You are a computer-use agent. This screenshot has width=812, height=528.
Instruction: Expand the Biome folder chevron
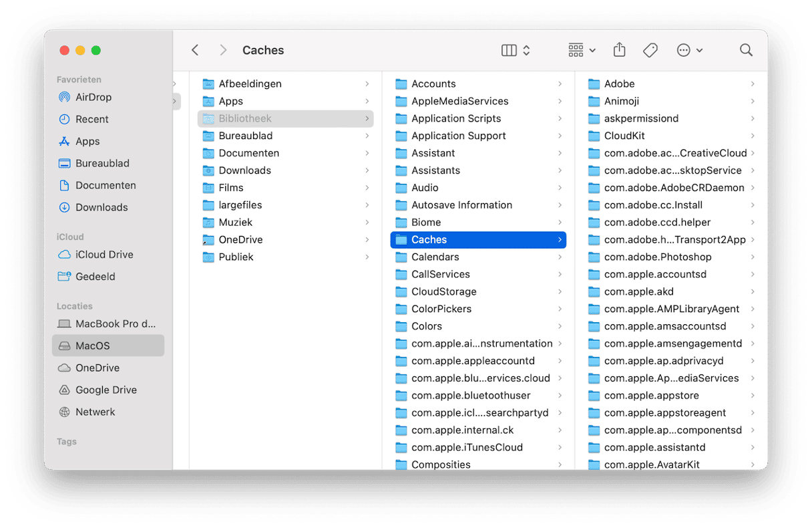coord(560,223)
